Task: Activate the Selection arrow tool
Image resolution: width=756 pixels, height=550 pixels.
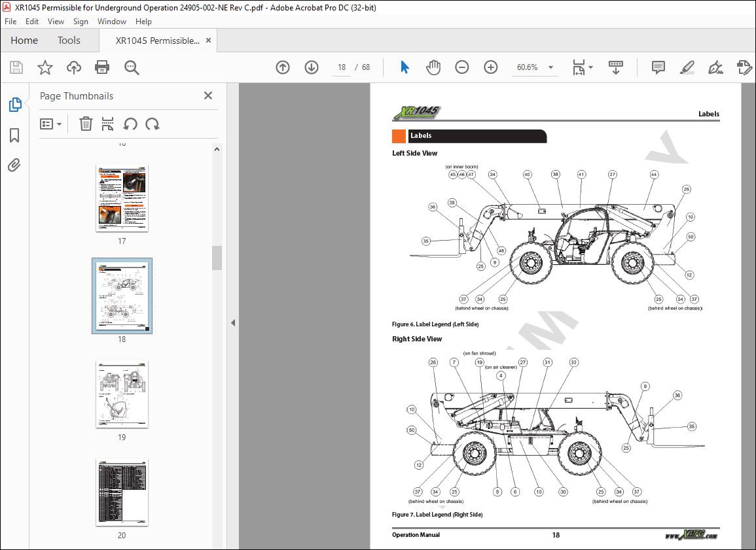Action: (x=405, y=67)
